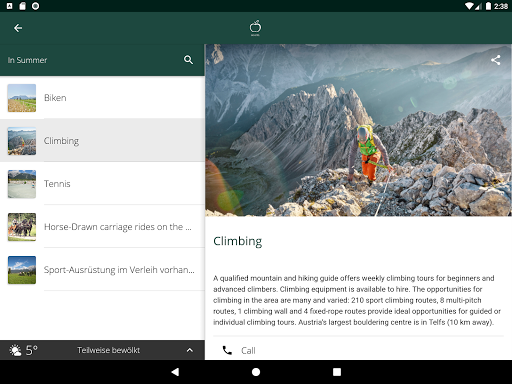The image size is (512, 384).
Task: Click the Call link
Action: pyautogui.click(x=248, y=350)
